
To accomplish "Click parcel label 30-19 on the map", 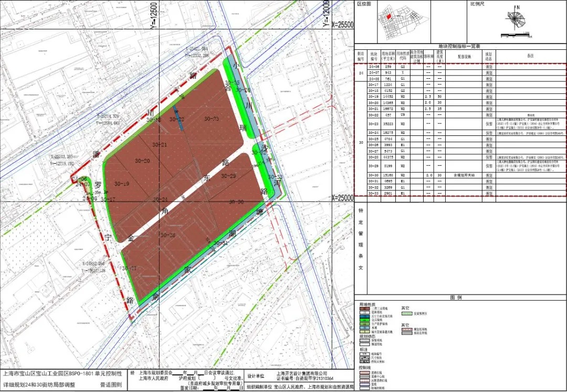I will click(121, 184).
